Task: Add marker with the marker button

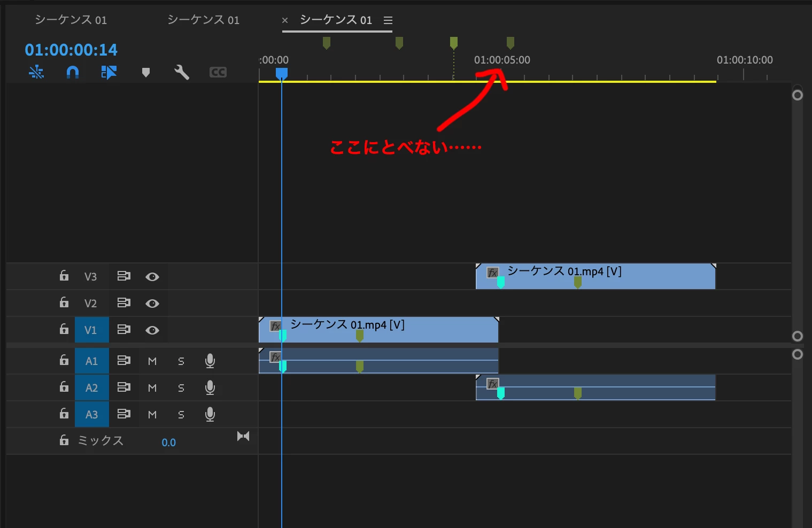Action: (x=145, y=72)
